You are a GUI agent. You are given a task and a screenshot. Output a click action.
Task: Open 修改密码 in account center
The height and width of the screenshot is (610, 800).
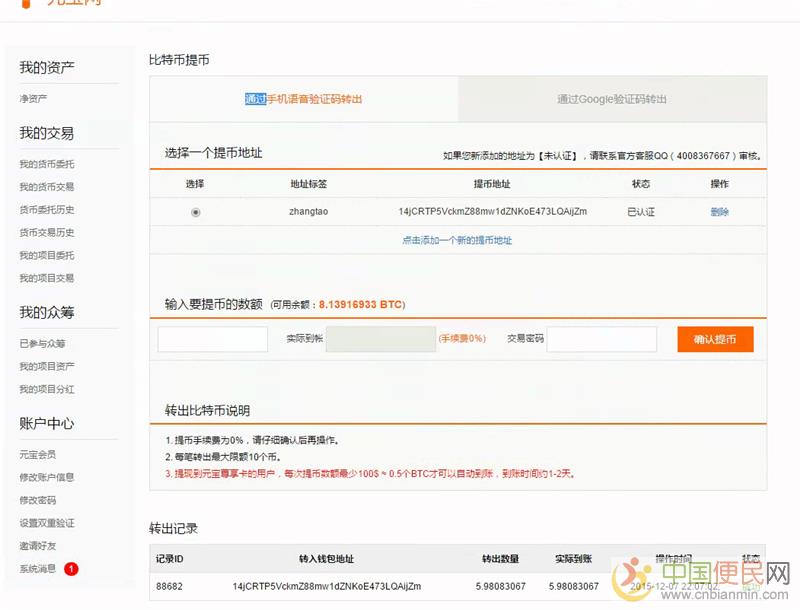(x=40, y=500)
